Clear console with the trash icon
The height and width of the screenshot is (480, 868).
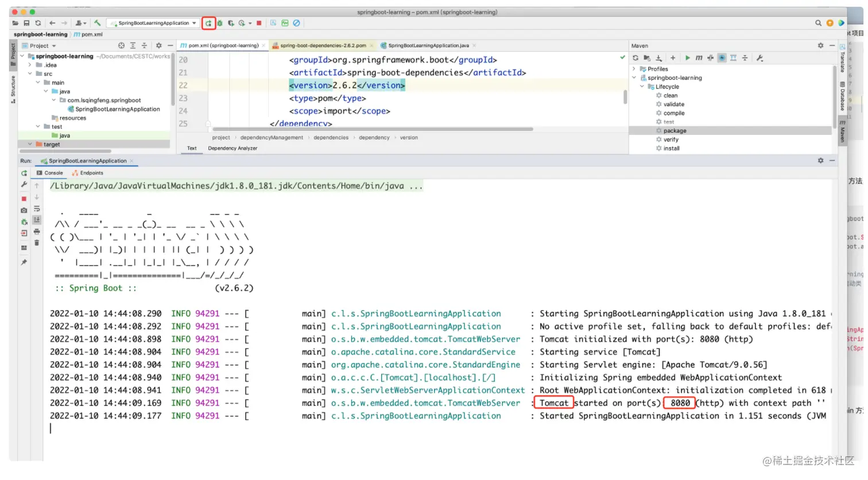click(37, 243)
